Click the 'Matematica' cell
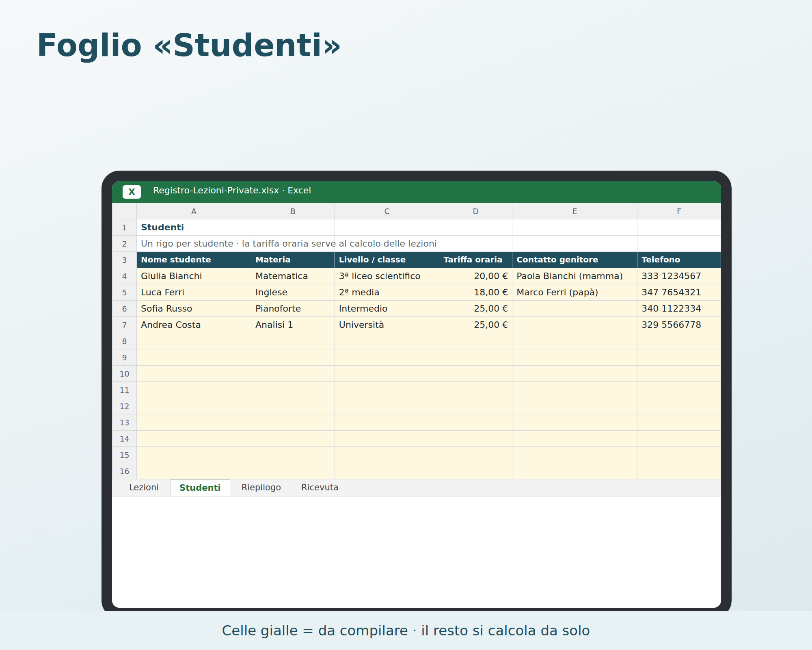The image size is (812, 650). [293, 276]
